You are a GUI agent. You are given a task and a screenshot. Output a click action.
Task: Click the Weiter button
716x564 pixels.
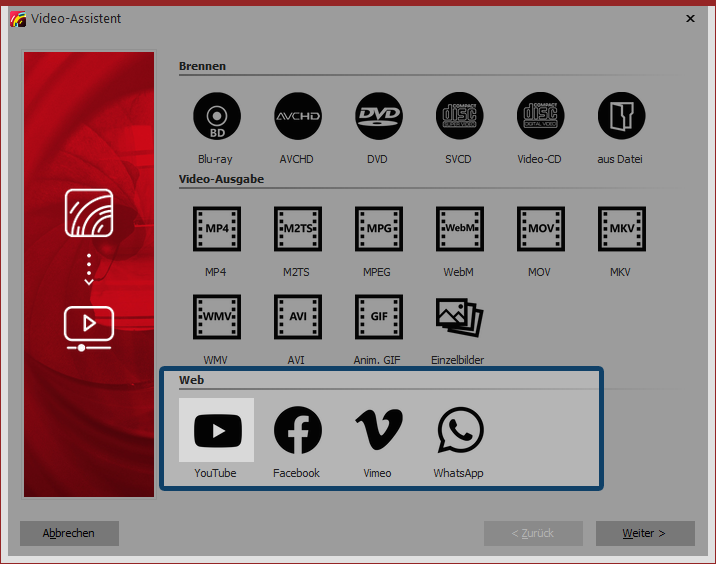(x=645, y=533)
